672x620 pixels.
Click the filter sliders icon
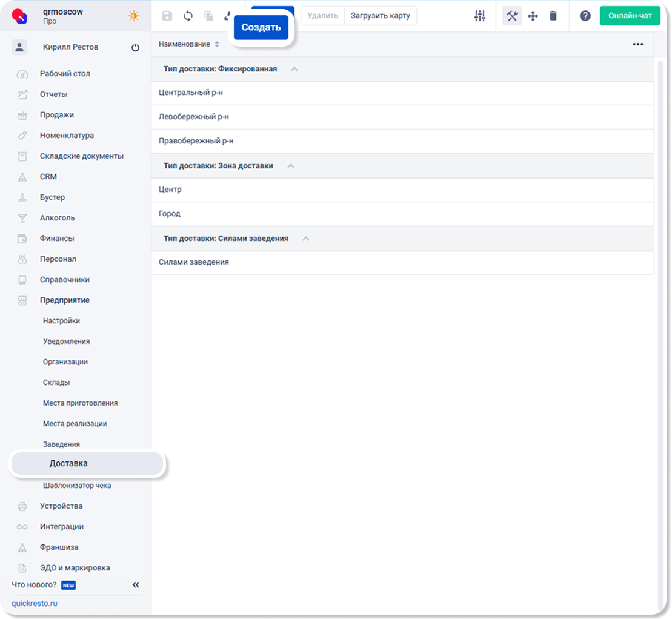480,16
